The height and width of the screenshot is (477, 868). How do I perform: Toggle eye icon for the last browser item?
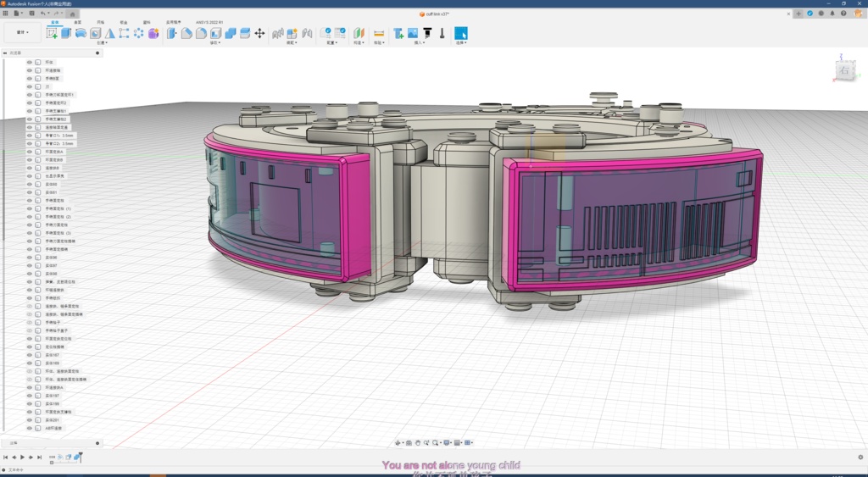click(30, 429)
